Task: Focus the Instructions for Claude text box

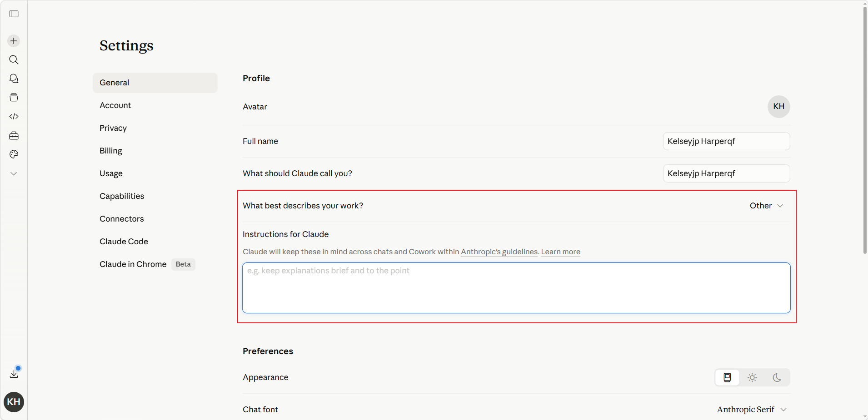Action: coord(516,288)
